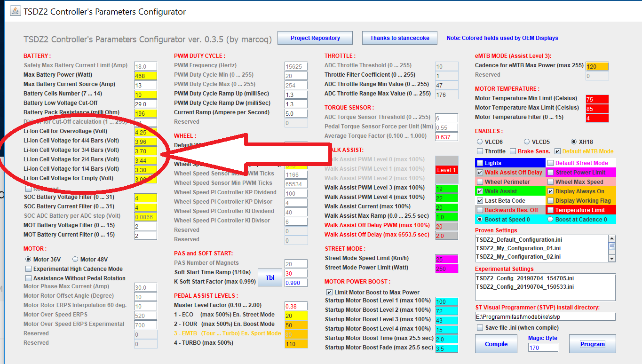Click the Thanks to stancecoke button
Viewport: 642px width, 364px height.
(x=400, y=38)
